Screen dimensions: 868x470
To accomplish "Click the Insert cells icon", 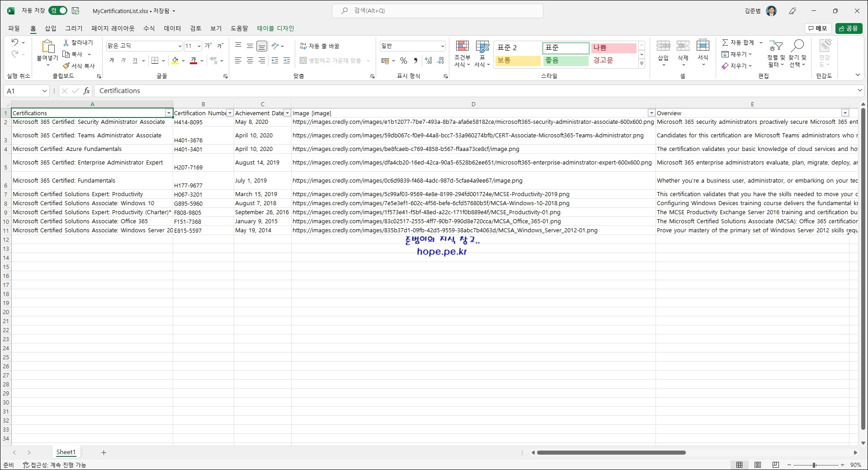I will click(663, 46).
